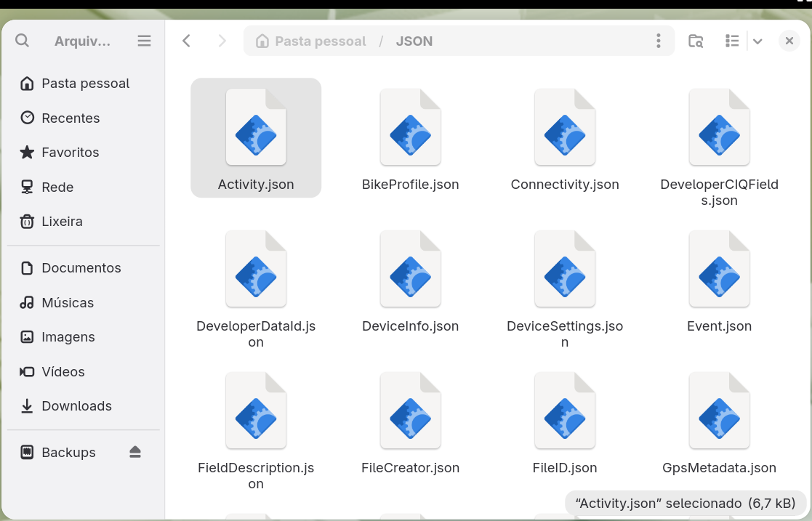
Task: Click JSON breadcrumb in path bar
Action: point(414,41)
